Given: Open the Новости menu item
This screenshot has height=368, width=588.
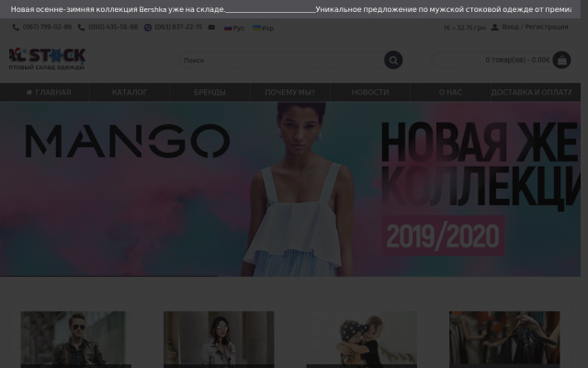Looking at the screenshot, I should (x=370, y=92).
